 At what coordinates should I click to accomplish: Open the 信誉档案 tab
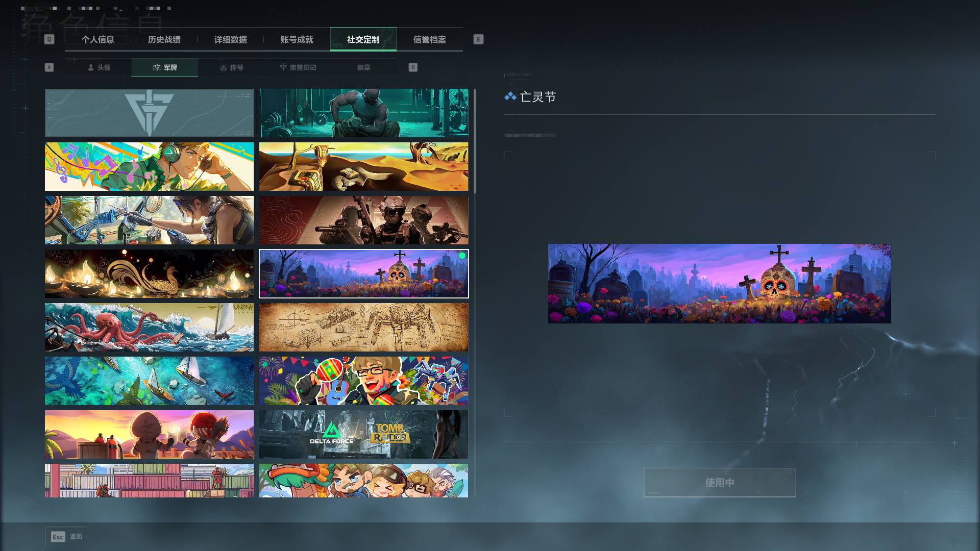[430, 39]
